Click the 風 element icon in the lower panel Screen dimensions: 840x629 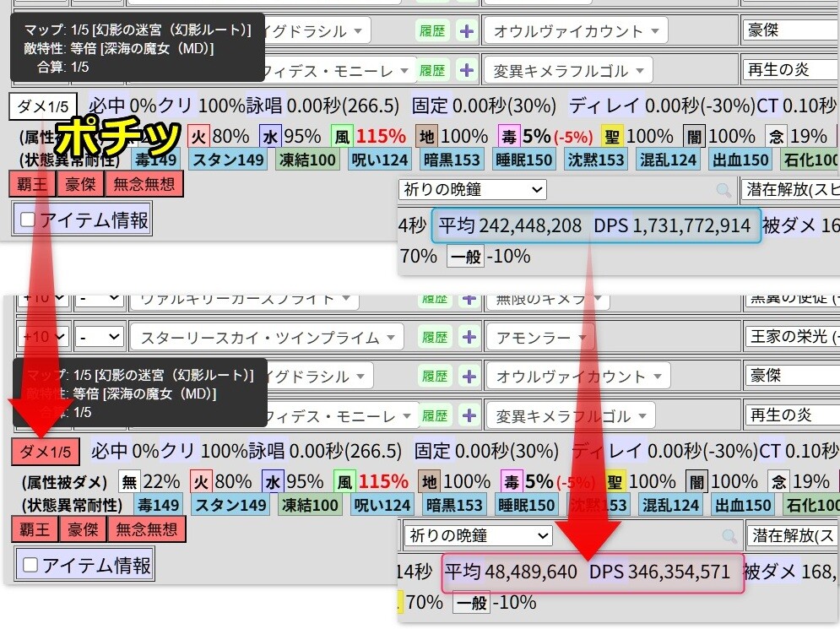coord(344,481)
